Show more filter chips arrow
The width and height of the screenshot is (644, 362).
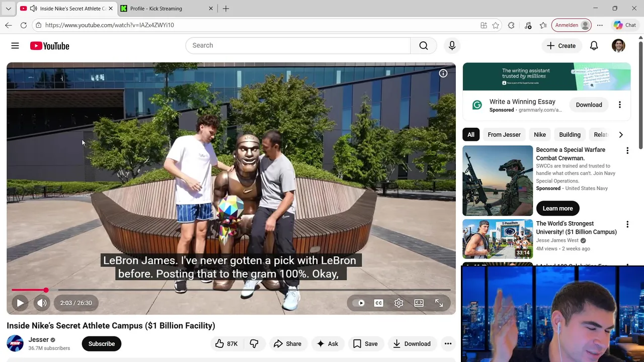point(621,135)
